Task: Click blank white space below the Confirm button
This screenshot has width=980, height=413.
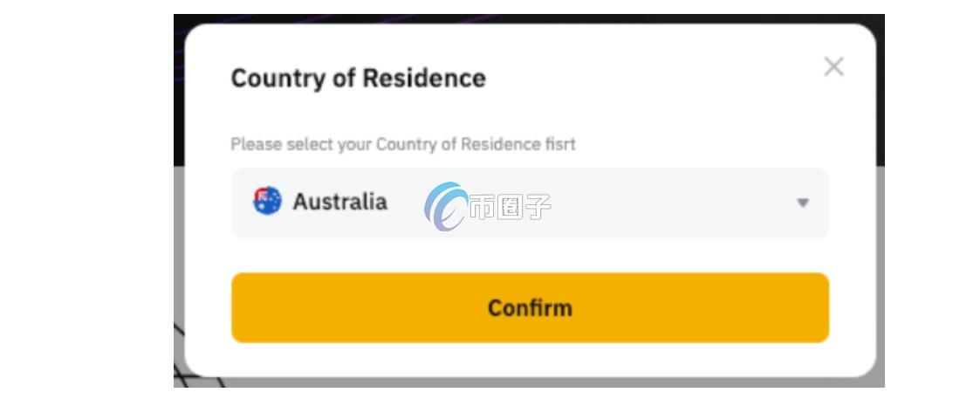Action: pos(530,360)
